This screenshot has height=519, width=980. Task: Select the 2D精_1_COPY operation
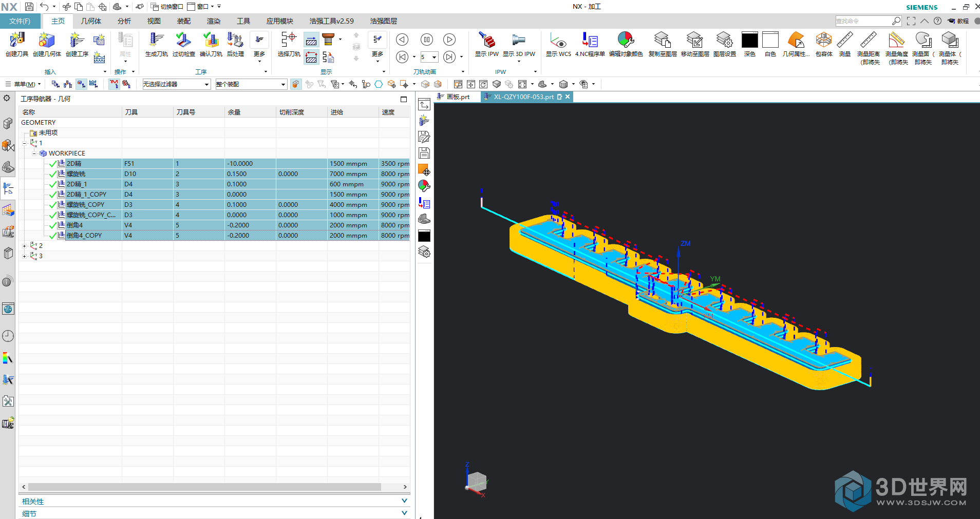point(215,195)
